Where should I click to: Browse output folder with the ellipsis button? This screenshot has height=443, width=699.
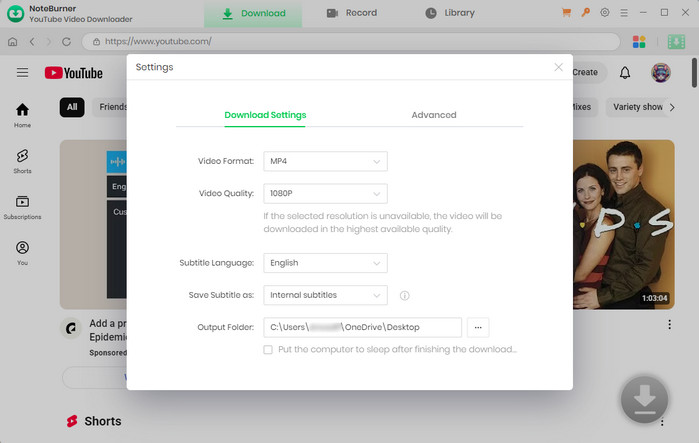pos(478,327)
